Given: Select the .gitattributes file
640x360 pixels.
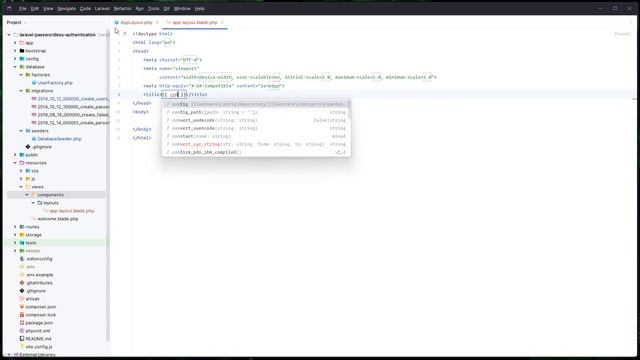Looking at the screenshot, I should click(x=39, y=283).
